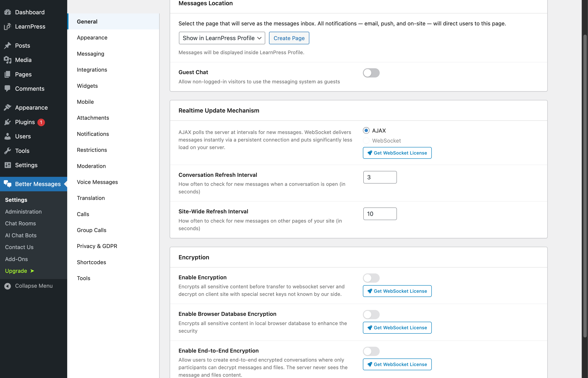Click Get WebSocket License for End-to-End Encryption
588x378 pixels.
click(397, 364)
